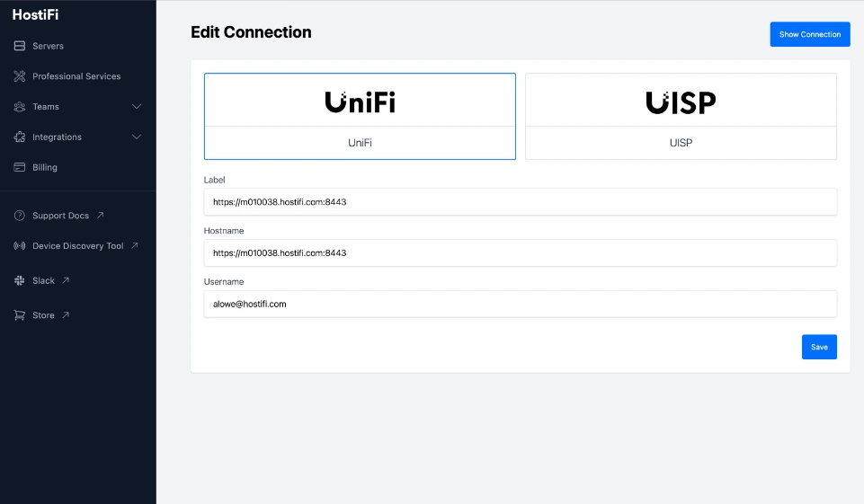The height and width of the screenshot is (504, 864).
Task: Open the Teams menu item
Action: (x=46, y=107)
